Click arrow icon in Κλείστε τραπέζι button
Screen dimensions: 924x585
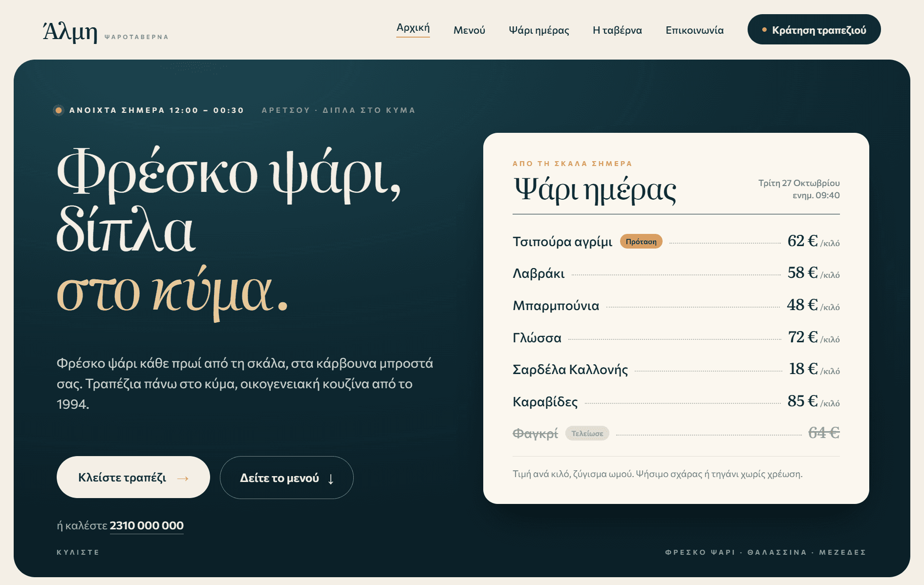[183, 479]
